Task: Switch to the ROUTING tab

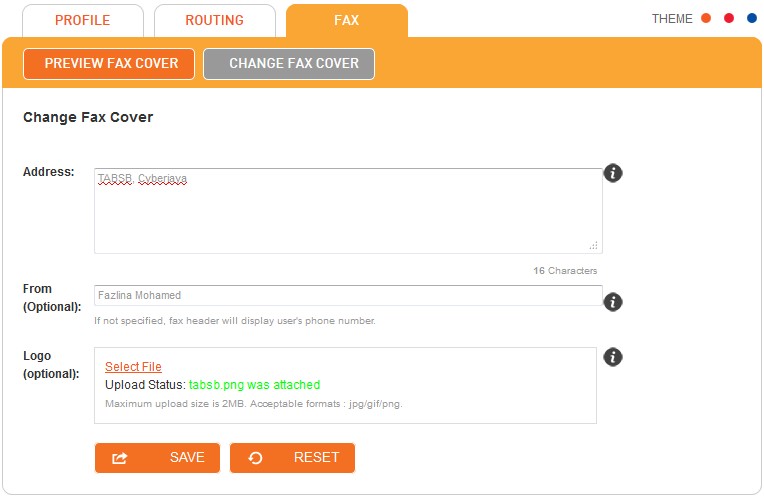Action: point(214,20)
